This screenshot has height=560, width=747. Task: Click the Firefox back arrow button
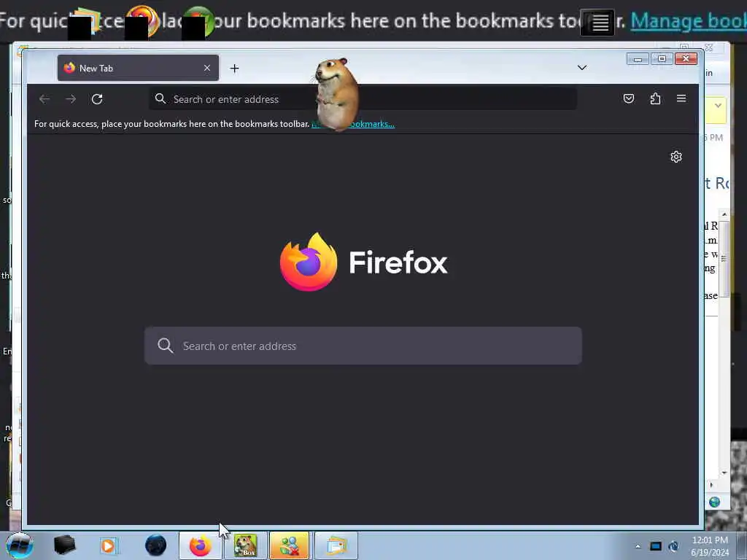coord(44,99)
